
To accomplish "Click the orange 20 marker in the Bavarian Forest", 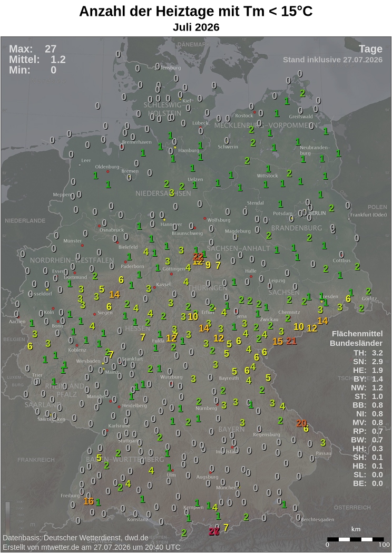I will tap(301, 423).
